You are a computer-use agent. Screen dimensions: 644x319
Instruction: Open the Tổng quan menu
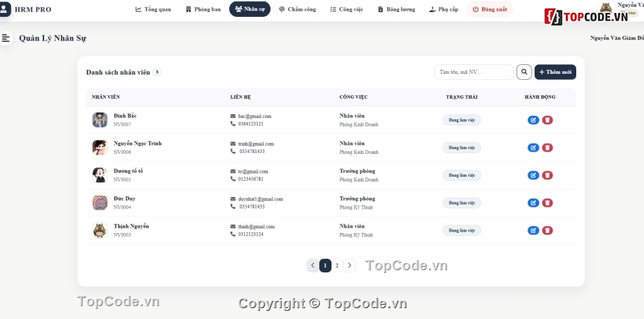coord(153,9)
